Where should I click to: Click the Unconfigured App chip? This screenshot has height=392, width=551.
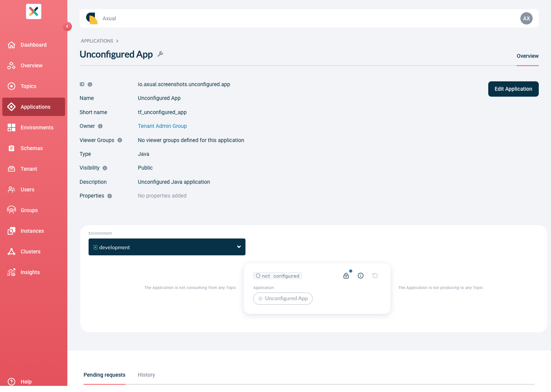tap(283, 299)
